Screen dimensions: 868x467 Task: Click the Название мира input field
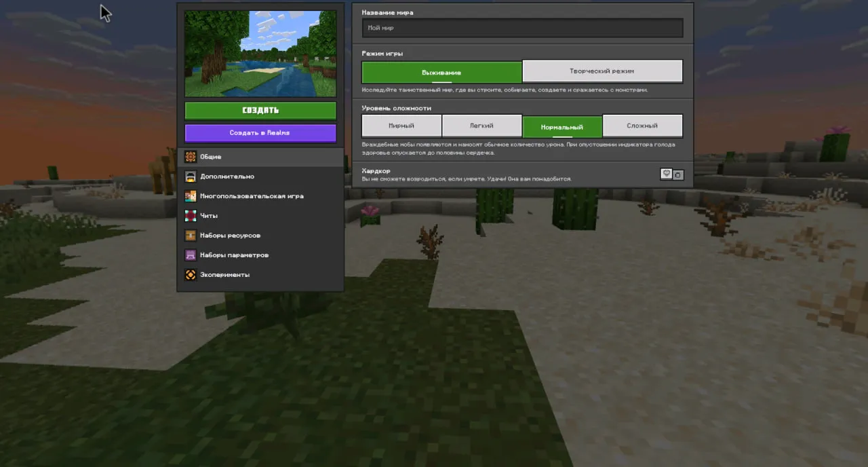click(x=522, y=28)
